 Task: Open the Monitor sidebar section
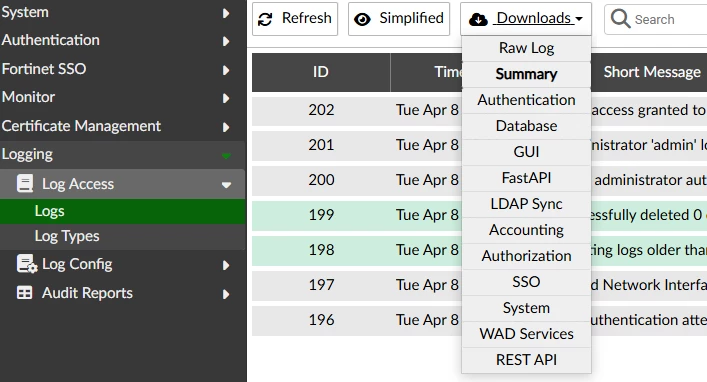pos(123,97)
